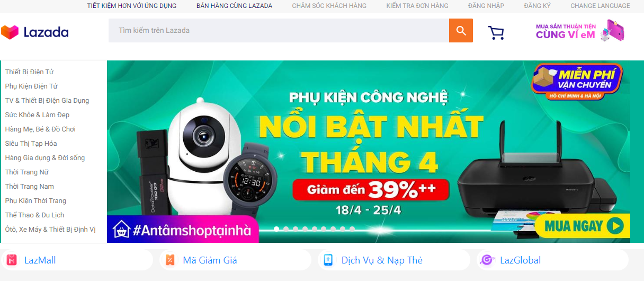Click the Tìm kiếm trên Lazada search field

tap(279, 30)
